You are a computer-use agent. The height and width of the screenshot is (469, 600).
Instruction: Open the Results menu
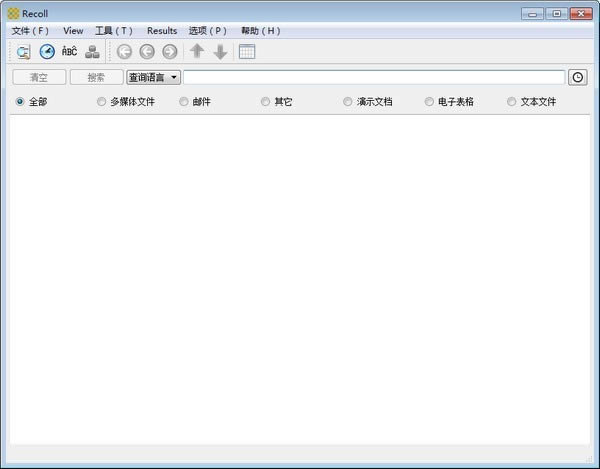pos(162,31)
